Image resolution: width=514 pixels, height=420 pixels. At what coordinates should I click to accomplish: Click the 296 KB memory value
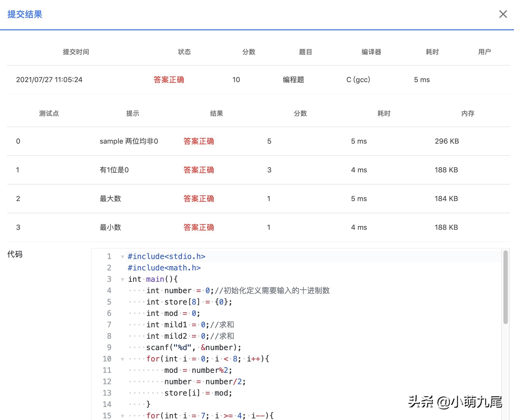447,141
